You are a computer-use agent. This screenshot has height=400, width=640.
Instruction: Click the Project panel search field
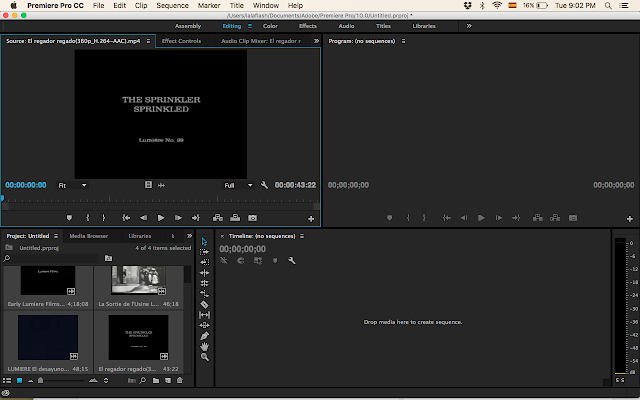tap(51, 258)
